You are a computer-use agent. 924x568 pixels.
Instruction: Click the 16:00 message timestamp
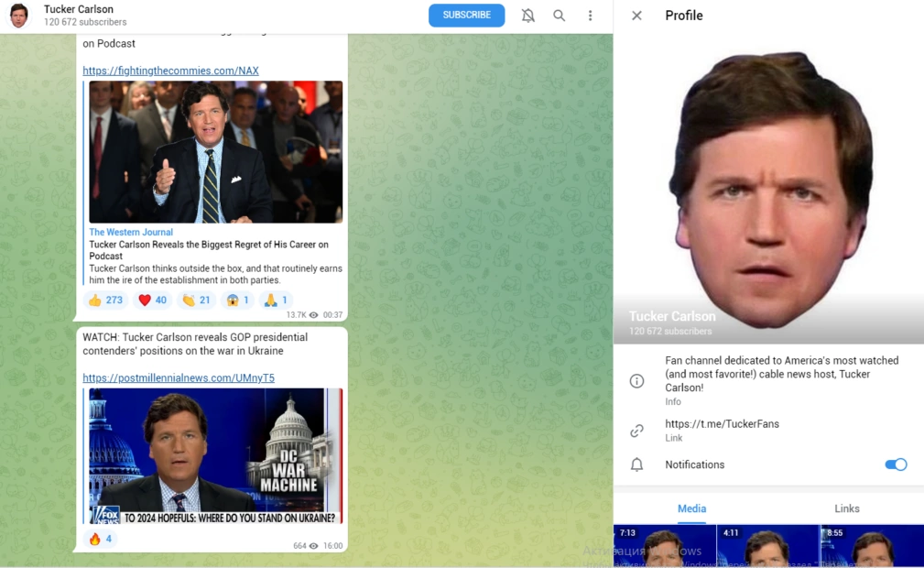pyautogui.click(x=333, y=546)
